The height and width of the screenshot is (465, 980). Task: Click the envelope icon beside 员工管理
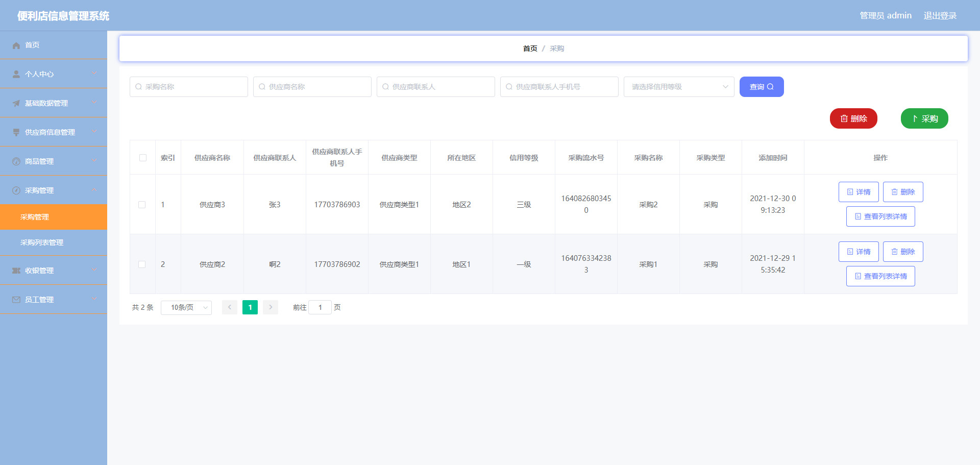pos(16,300)
